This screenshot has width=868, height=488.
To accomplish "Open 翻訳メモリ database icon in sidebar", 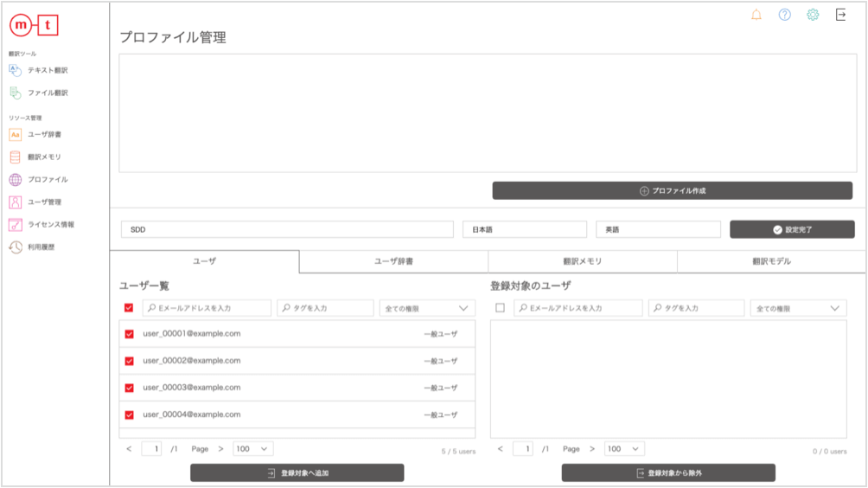I will pyautogui.click(x=15, y=157).
